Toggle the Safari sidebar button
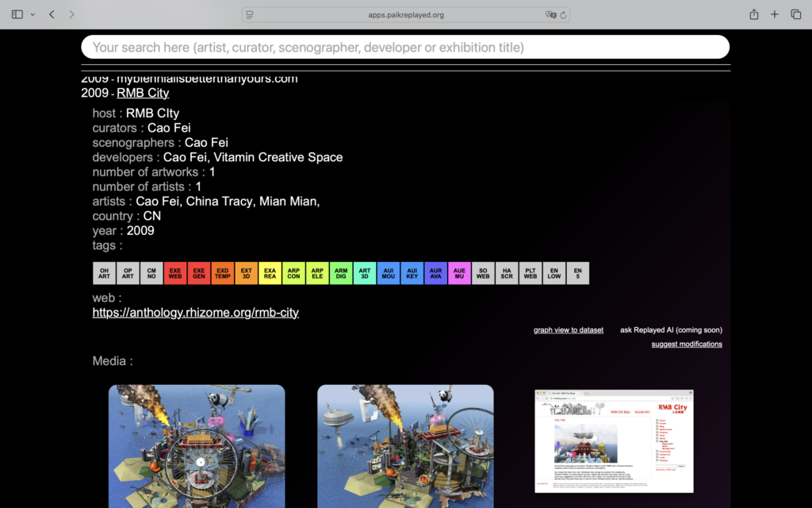This screenshot has width=812, height=508. 17,14
